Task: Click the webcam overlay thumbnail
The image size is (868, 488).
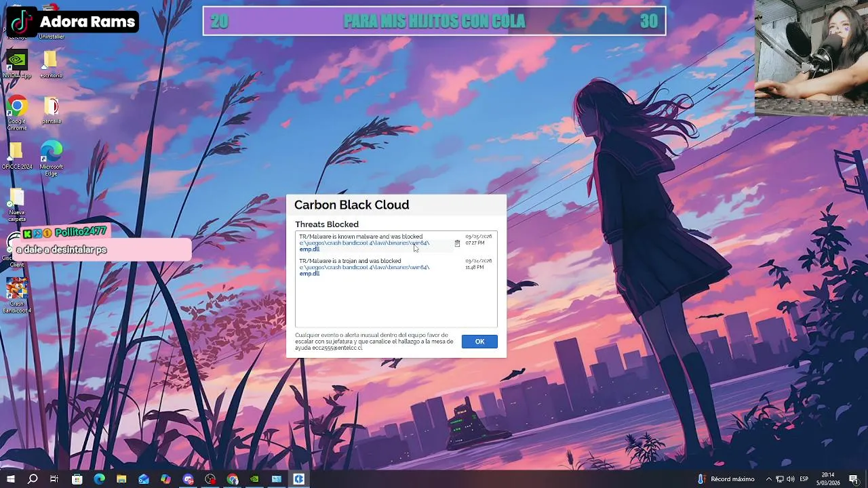Action: pos(811,57)
